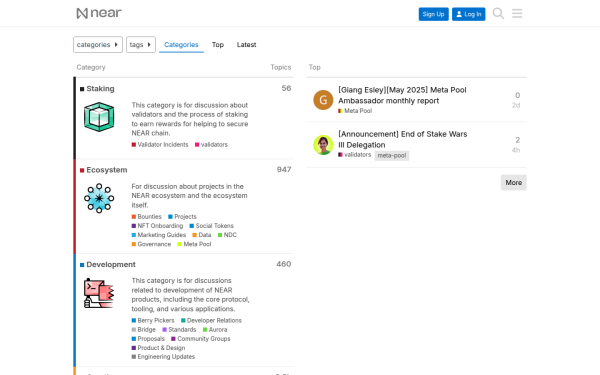Switch to the Latest tab
The image size is (600, 375).
(246, 45)
